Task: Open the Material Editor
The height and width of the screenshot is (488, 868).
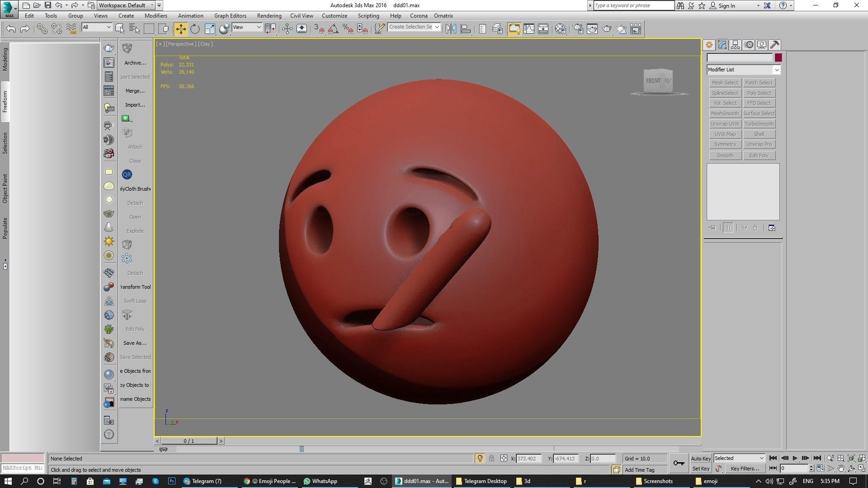Action: [x=561, y=29]
